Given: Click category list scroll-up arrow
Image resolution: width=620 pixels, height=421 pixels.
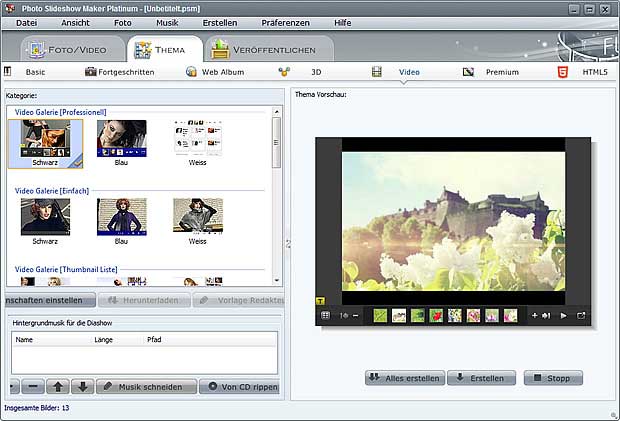Looking at the screenshot, I should (x=277, y=112).
